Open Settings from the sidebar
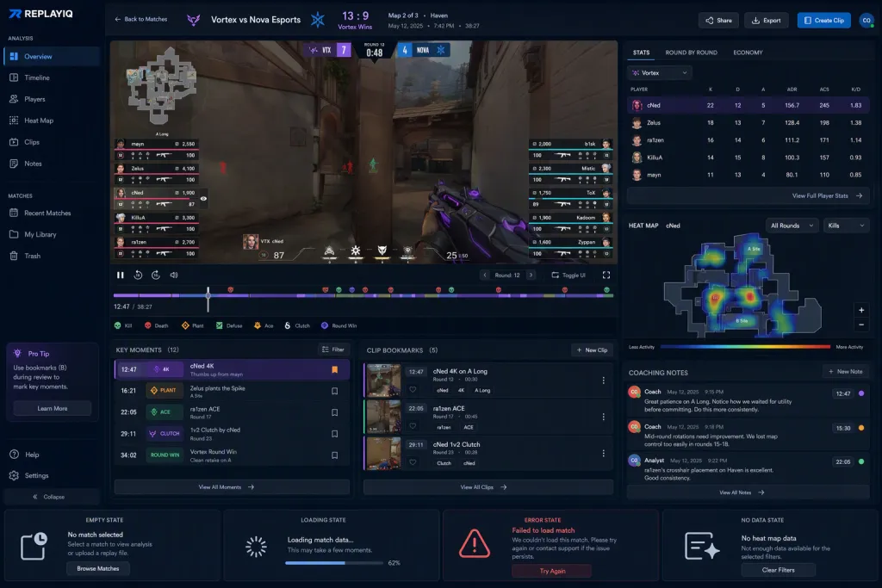882x588 pixels. coord(52,475)
